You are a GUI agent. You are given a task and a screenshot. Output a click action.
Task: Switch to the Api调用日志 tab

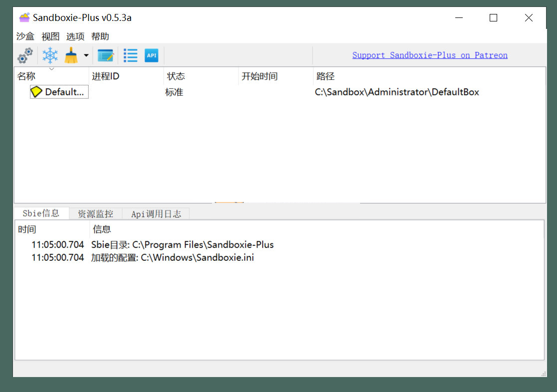[x=156, y=213]
